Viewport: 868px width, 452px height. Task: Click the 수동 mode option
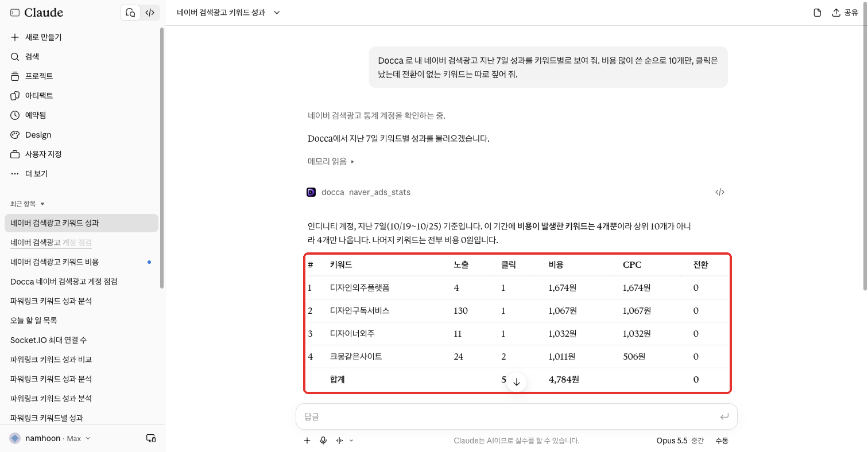pos(722,441)
